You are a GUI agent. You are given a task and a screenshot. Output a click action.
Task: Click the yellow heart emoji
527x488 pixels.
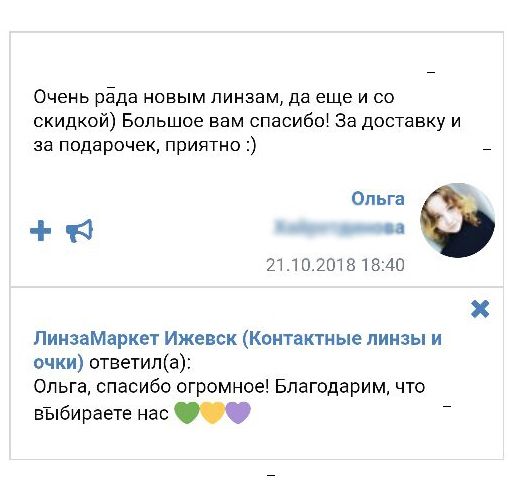(x=213, y=413)
